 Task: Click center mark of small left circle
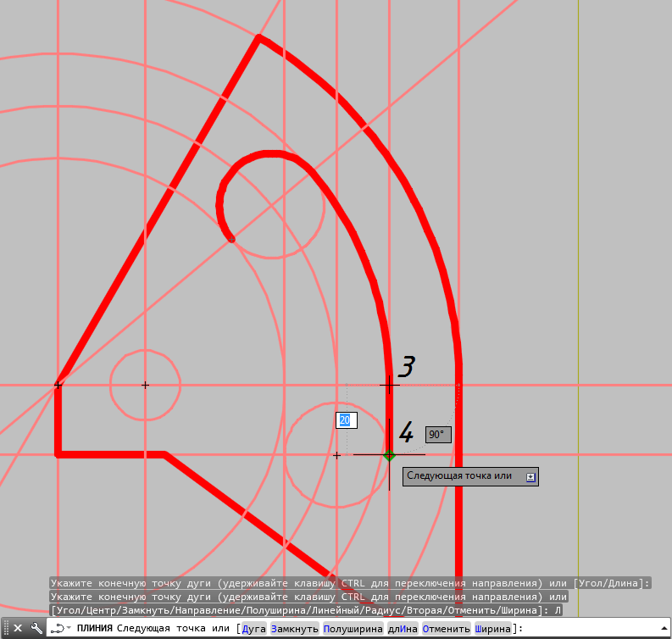tap(145, 386)
